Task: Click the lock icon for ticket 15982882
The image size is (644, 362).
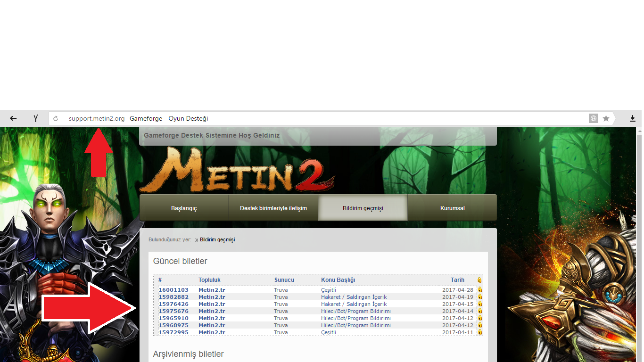Action: (x=479, y=297)
